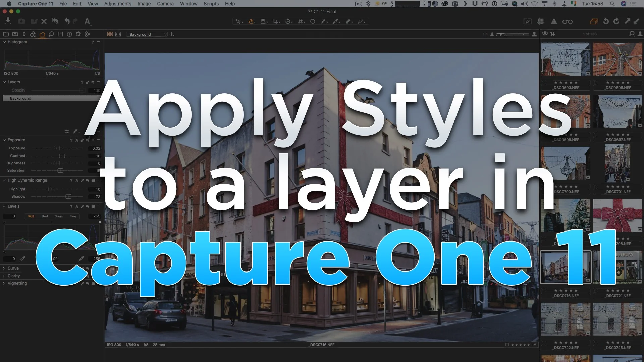Select the color picker (eyedropper) tool
The width and height of the screenshot is (644, 362).
point(336,21)
